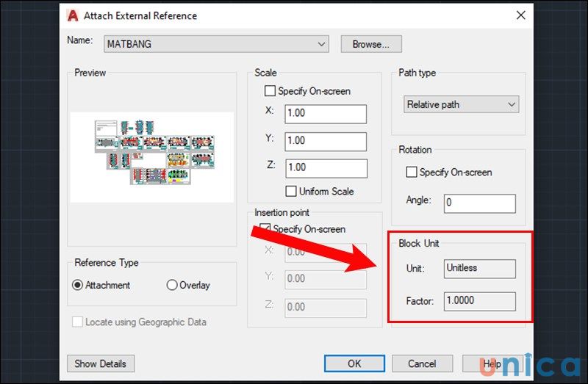Uncheck Specify On-screen under Insertion point
The image size is (588, 384).
click(265, 229)
